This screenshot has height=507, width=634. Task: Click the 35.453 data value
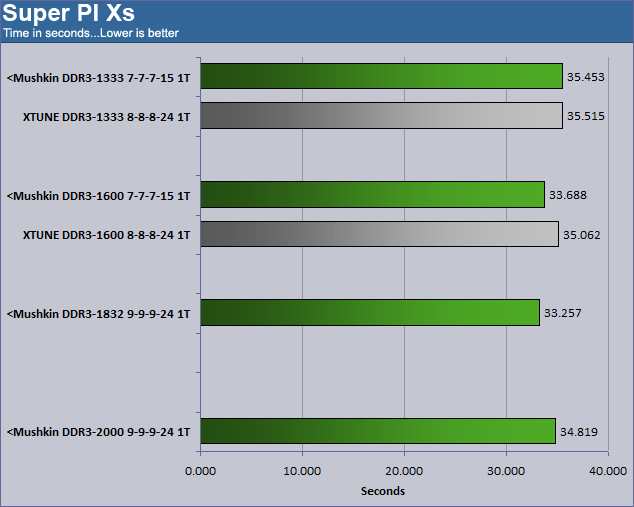point(585,77)
